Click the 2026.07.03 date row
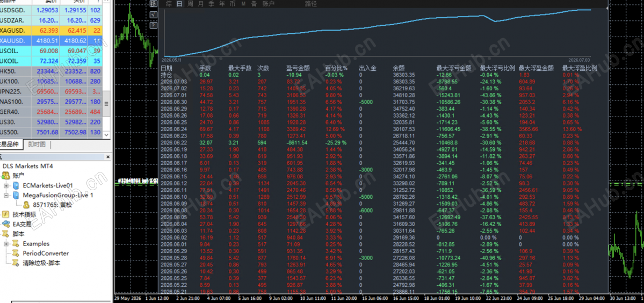Viewport: 644px width, 303px height. click(173, 81)
